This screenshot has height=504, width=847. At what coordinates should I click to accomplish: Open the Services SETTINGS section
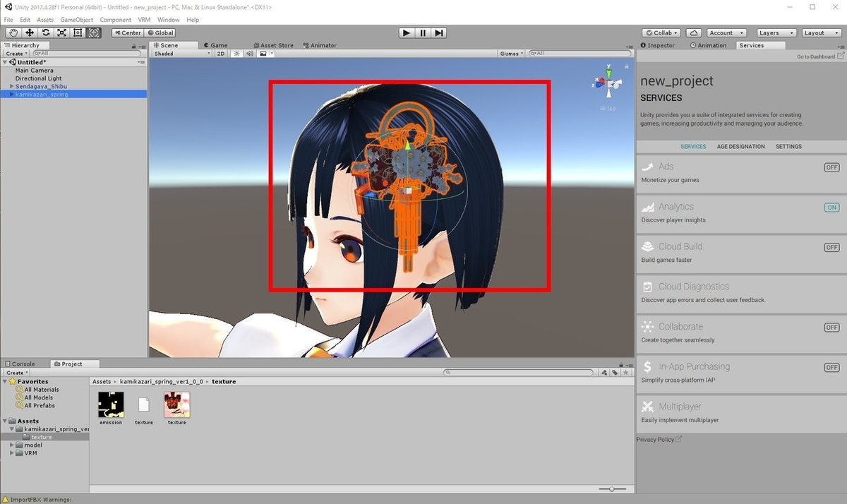click(788, 146)
